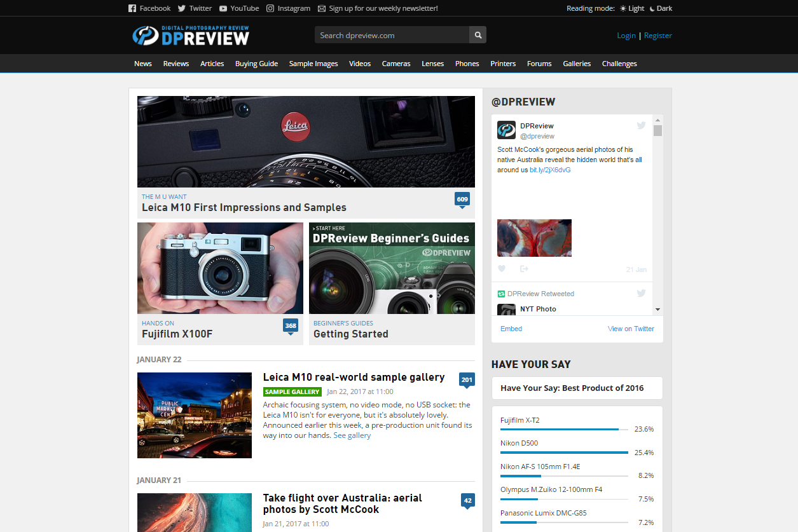798x532 pixels.
Task: Switch reading mode to Light
Action: (x=632, y=8)
